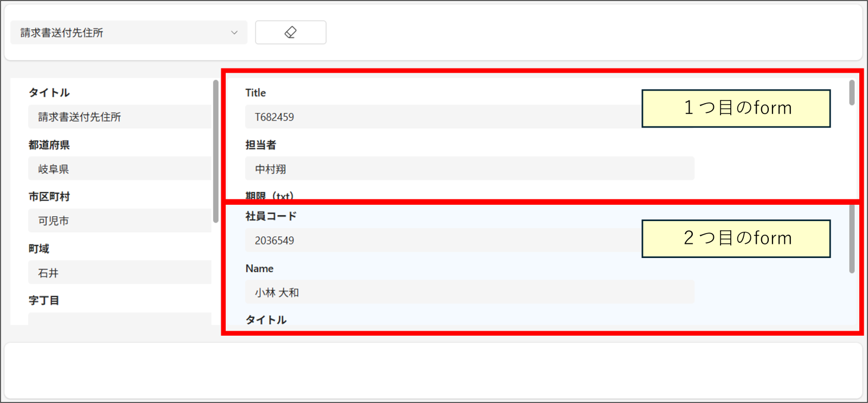Click the empty 字丁目 input field
Screen dimensions: 868x403
click(119, 319)
